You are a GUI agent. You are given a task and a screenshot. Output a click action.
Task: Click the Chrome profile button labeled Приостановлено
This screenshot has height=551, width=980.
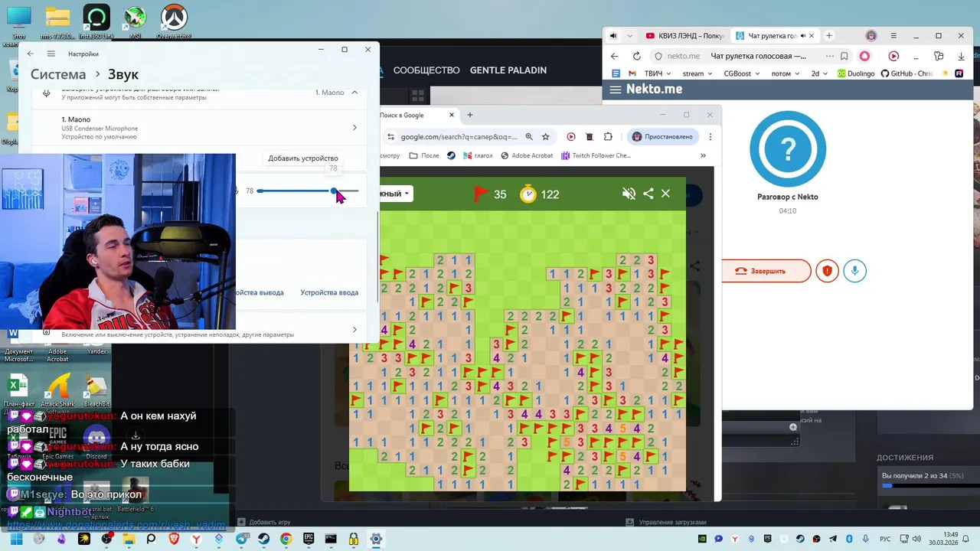[661, 137]
